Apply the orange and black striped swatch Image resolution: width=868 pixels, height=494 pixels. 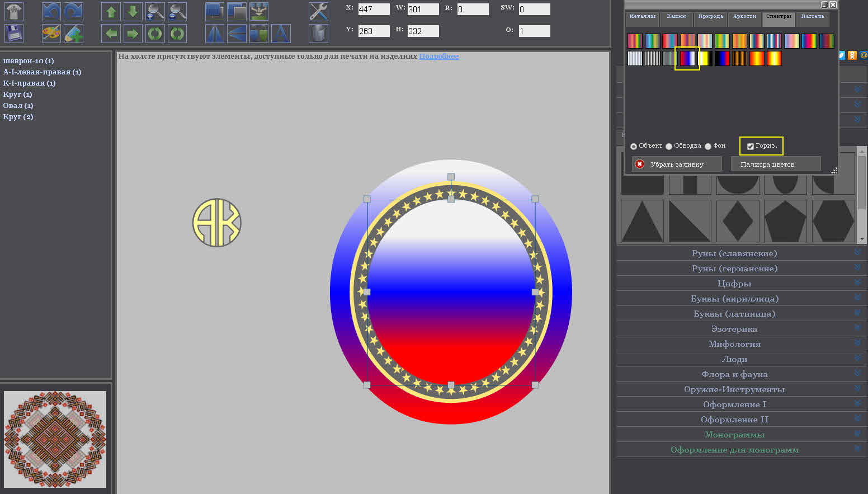[x=739, y=58]
